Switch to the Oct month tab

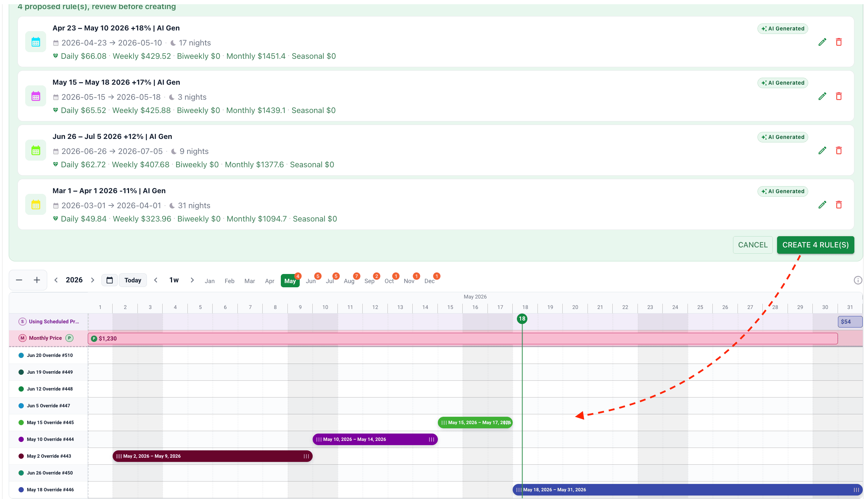click(389, 281)
